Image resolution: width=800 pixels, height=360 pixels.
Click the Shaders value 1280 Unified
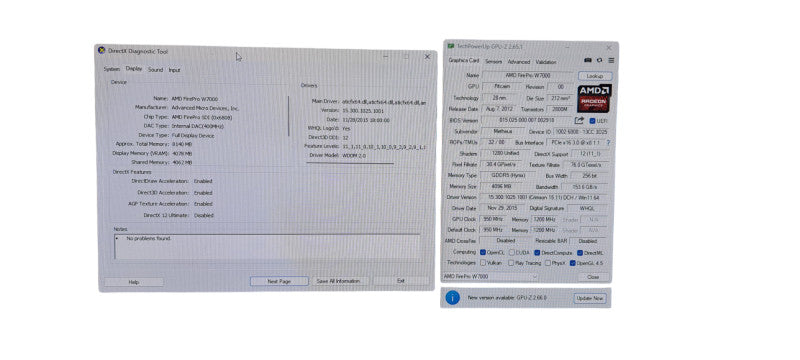tap(506, 153)
